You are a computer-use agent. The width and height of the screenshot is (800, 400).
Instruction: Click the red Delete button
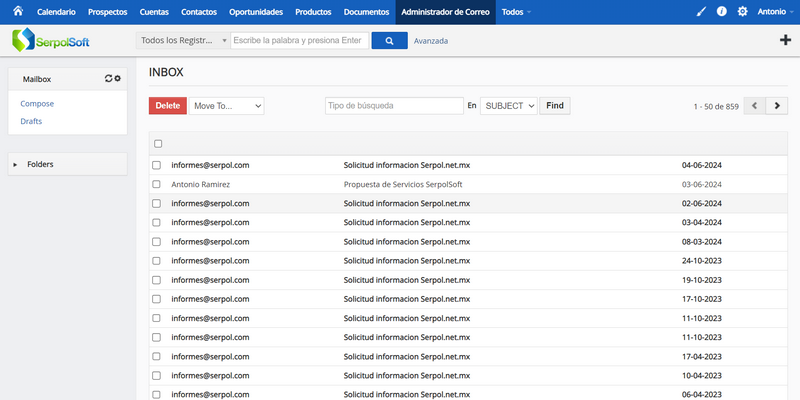point(168,106)
